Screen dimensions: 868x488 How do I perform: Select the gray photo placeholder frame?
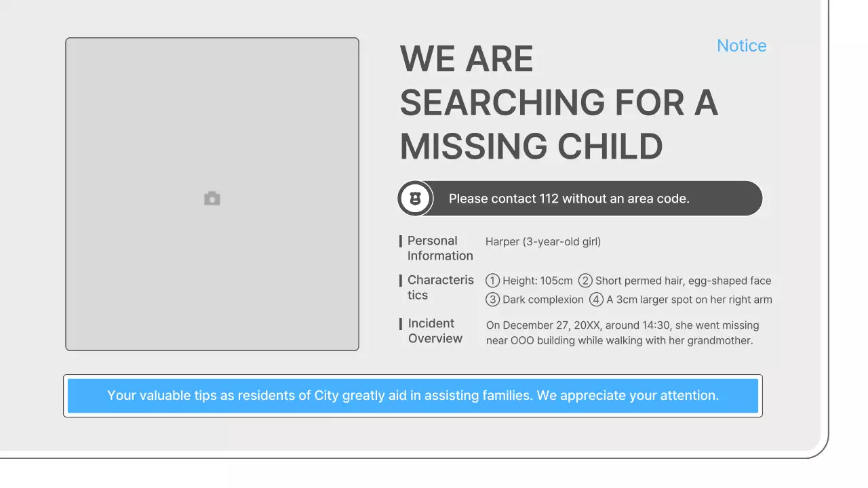212,271
